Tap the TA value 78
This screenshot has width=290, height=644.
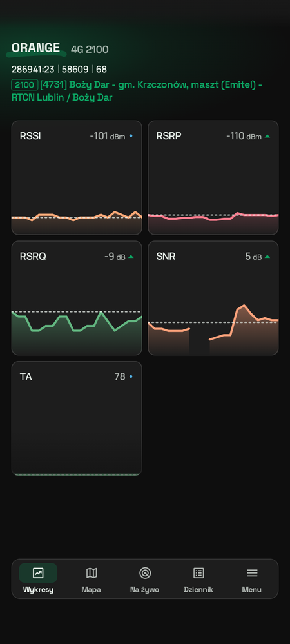pos(120,376)
